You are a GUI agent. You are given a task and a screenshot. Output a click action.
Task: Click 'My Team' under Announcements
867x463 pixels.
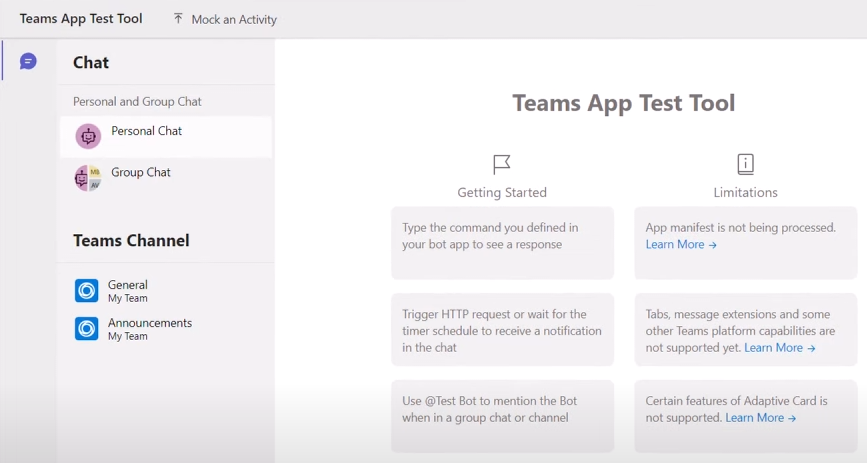click(x=128, y=336)
